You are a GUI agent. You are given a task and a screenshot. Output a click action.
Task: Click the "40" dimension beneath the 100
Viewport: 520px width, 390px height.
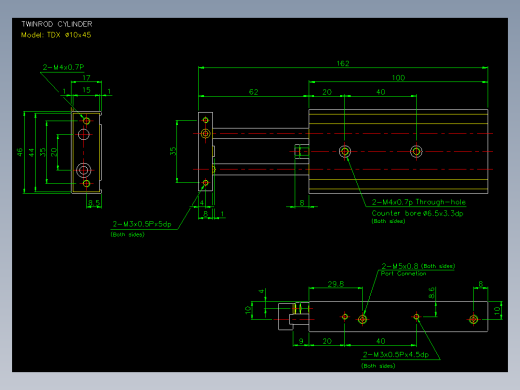point(381,92)
